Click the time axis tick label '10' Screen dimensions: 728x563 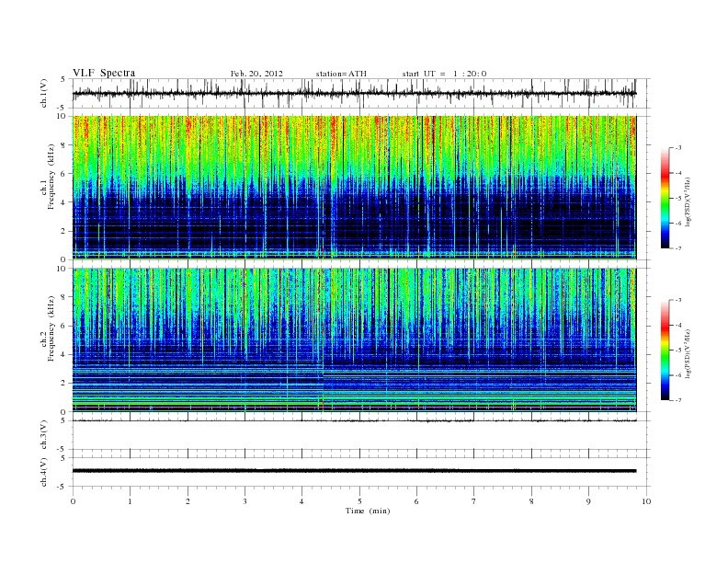(x=646, y=501)
